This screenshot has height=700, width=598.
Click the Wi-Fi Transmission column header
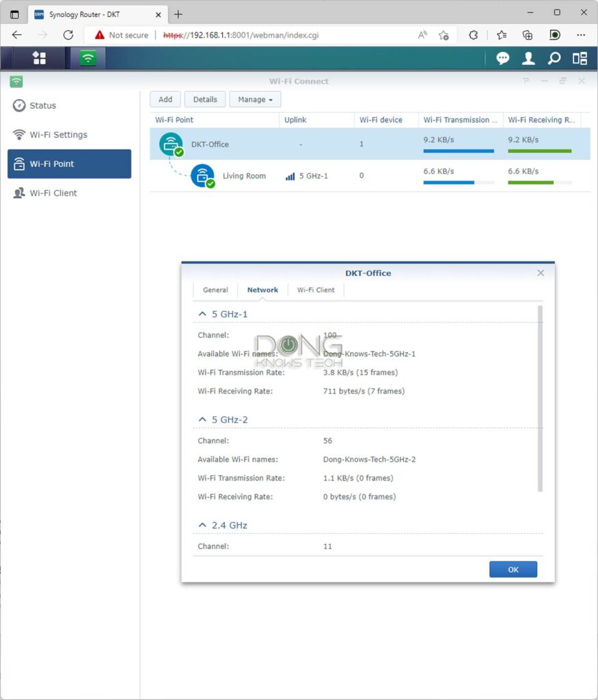[460, 120]
